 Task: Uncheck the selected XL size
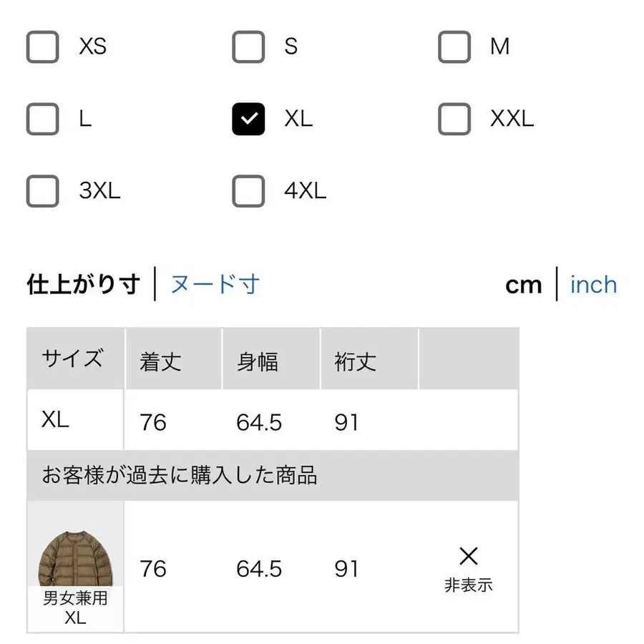point(248,119)
